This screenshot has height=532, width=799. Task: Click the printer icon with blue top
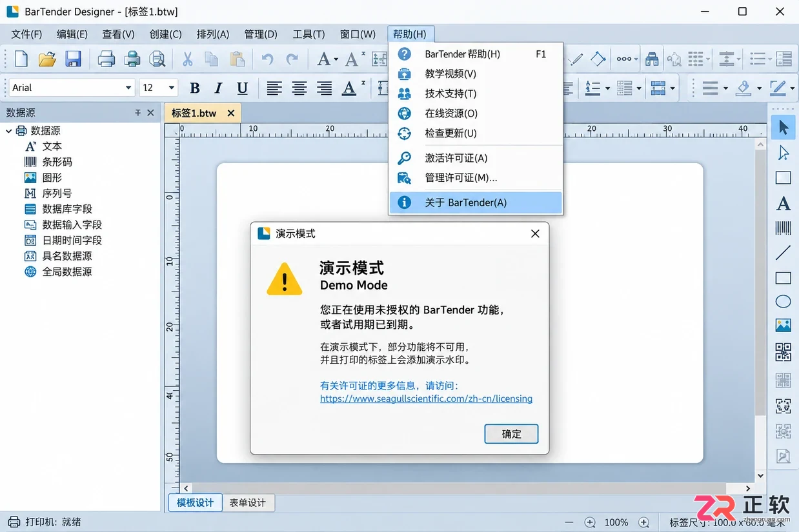(132, 59)
